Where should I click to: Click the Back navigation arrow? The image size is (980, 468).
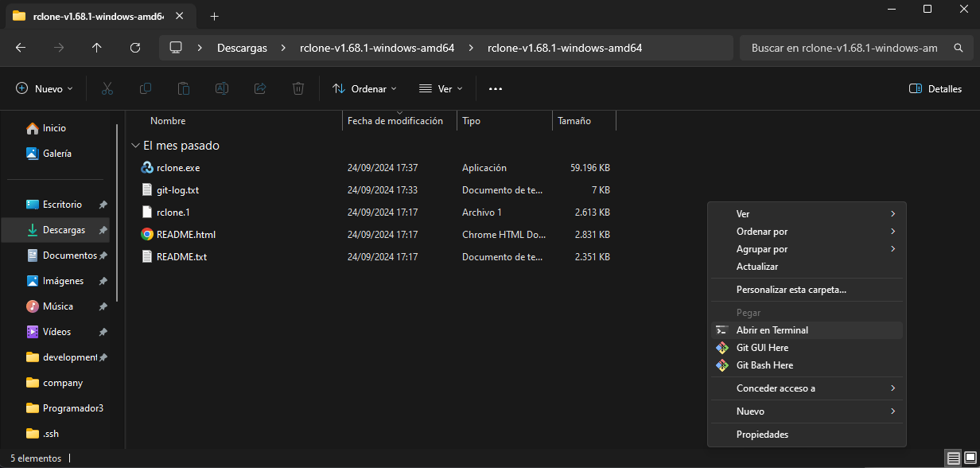21,48
